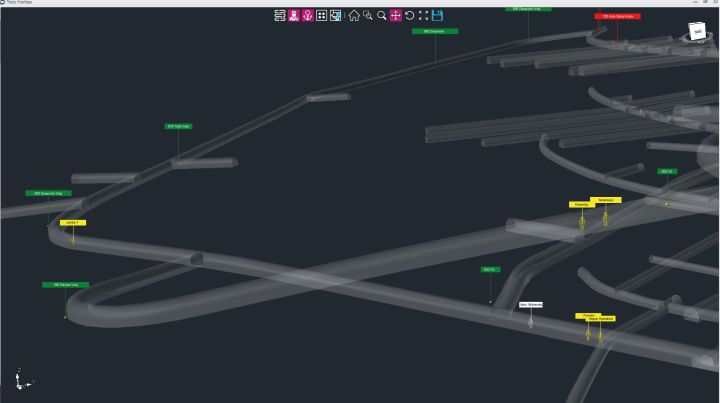Select the 970 Safe Cave green label
This screenshot has height=403, width=720.
178,126
